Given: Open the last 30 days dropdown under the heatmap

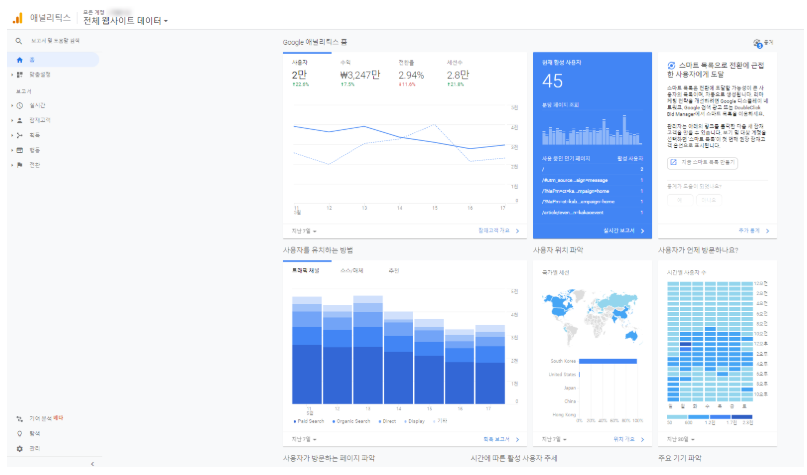Looking at the screenshot, I should [x=680, y=440].
